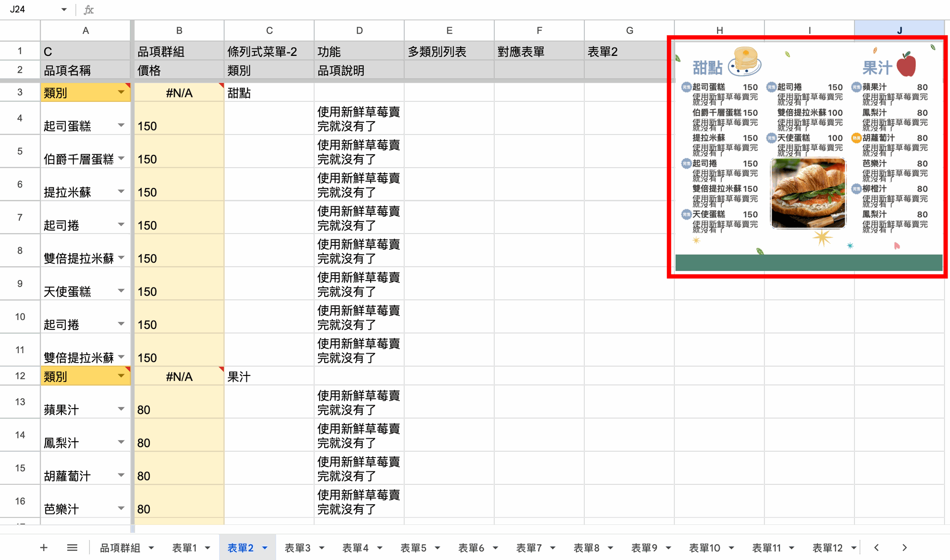Open dropdown for 起司捲 in row 10
Screen dimensions: 950x560
[x=121, y=324]
